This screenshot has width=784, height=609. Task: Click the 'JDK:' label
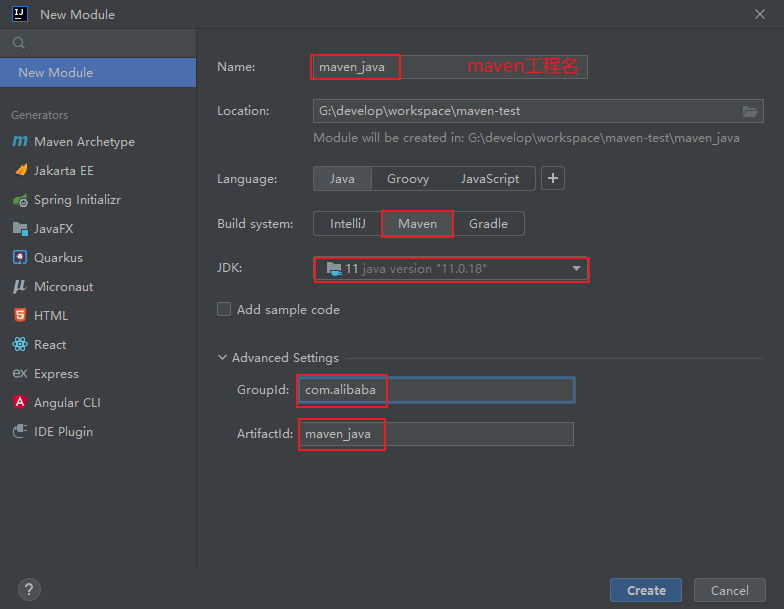tap(230, 268)
